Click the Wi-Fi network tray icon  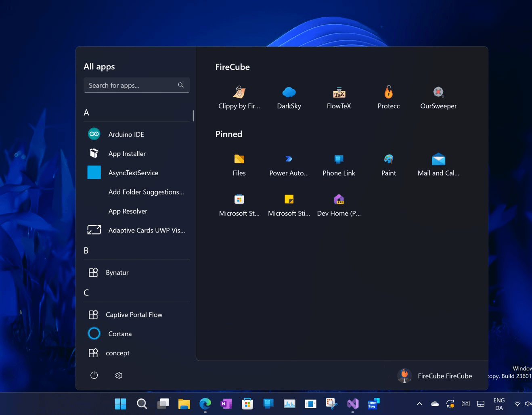[x=517, y=404]
